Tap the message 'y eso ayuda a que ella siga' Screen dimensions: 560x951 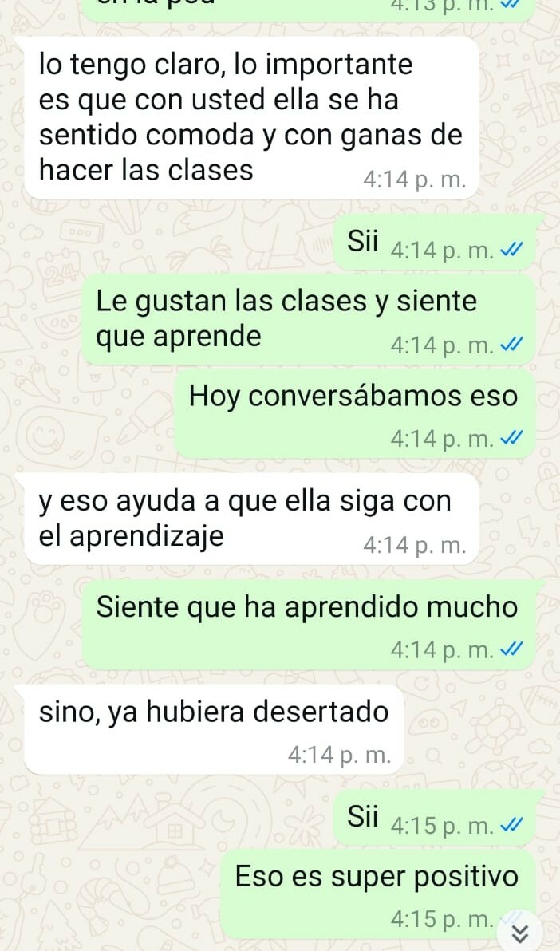point(251,519)
